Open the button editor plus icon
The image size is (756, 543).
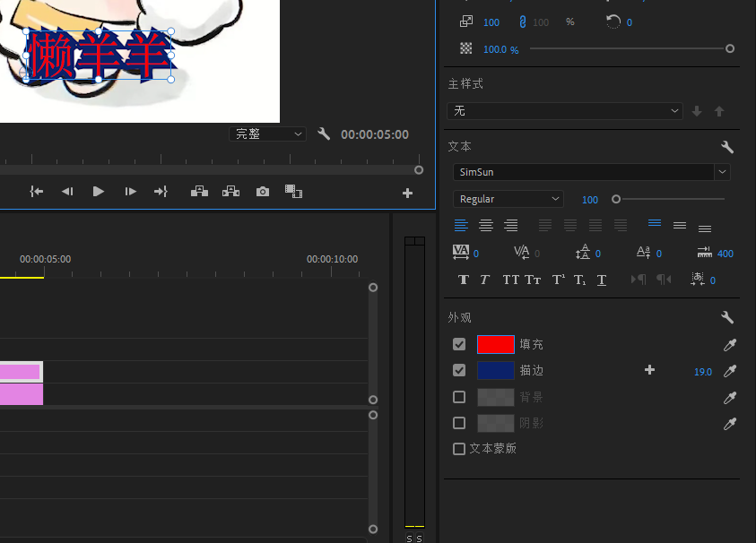(407, 193)
